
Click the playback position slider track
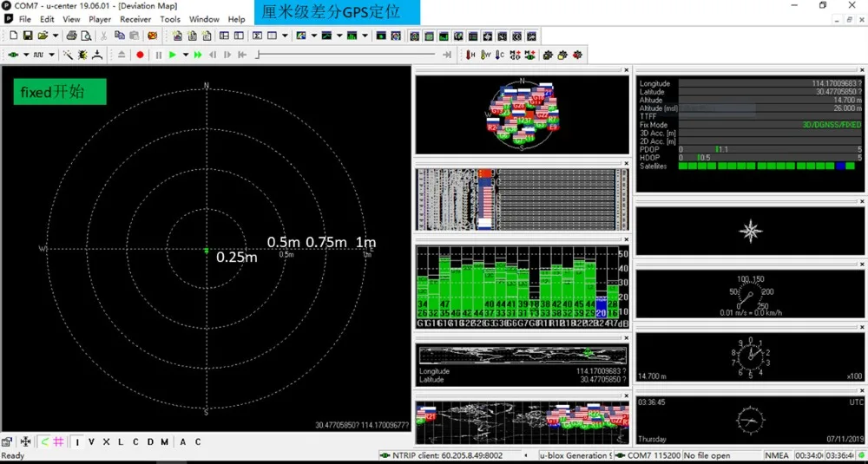tap(347, 55)
